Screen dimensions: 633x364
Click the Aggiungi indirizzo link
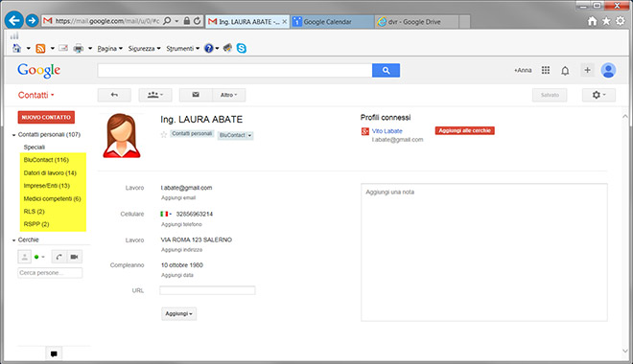click(x=181, y=250)
